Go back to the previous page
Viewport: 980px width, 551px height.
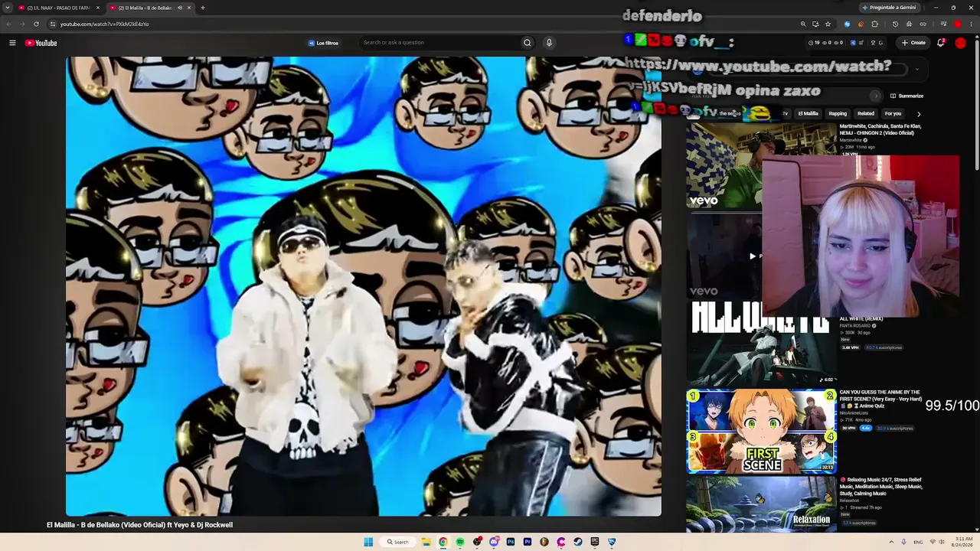8,24
